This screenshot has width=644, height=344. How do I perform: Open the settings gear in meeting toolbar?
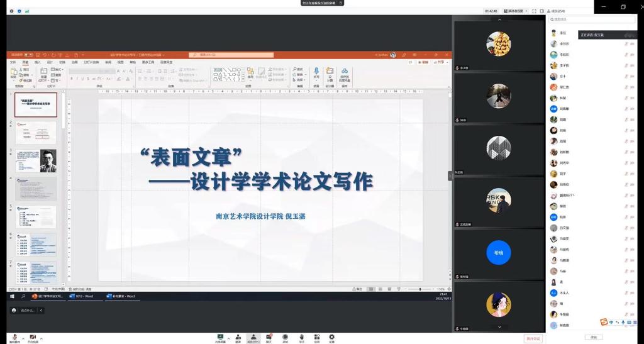331,338
